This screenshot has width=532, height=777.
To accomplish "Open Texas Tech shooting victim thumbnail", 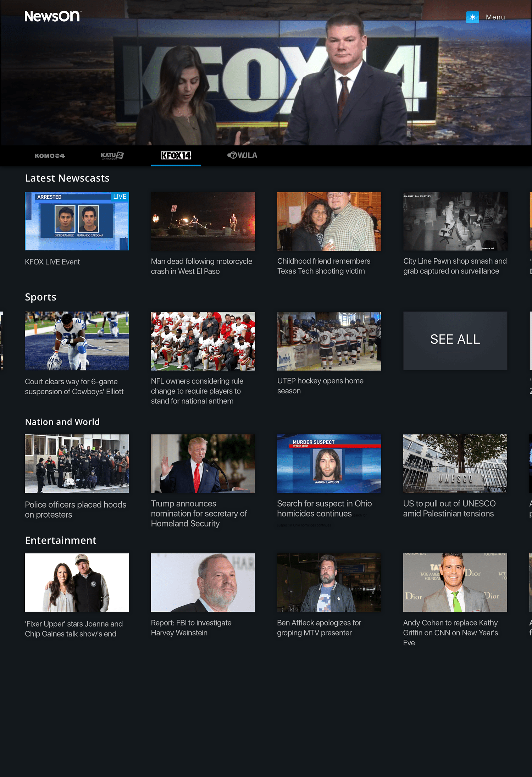I will tap(329, 221).
